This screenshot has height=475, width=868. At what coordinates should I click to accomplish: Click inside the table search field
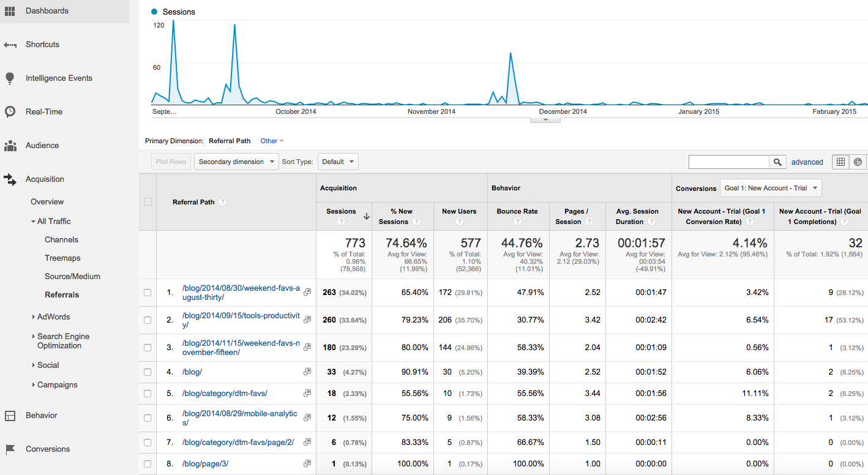point(728,162)
